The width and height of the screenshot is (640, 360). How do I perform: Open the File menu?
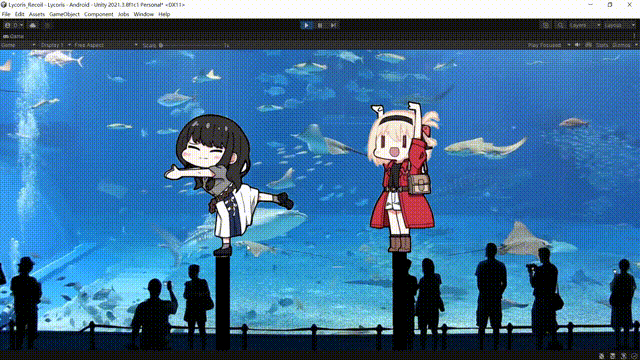point(6,14)
